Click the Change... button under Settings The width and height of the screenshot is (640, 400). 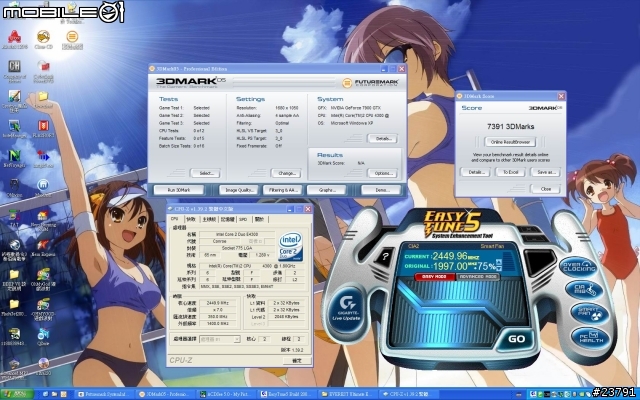click(286, 173)
